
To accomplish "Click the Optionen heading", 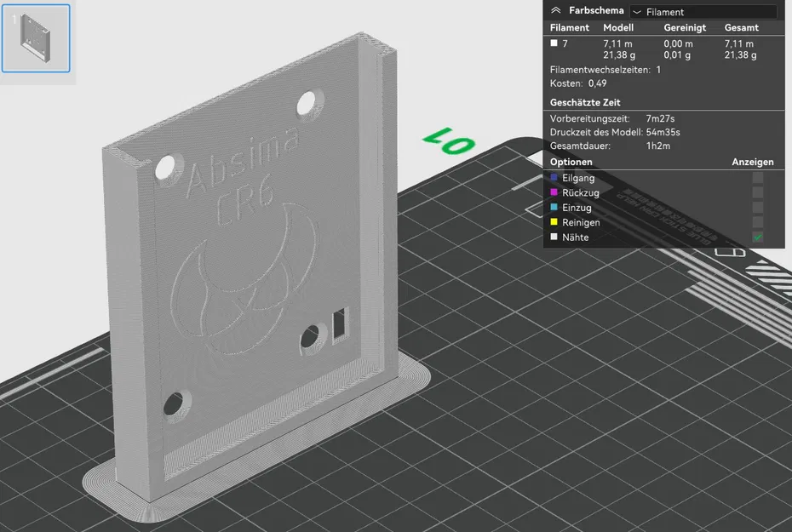I will [571, 162].
